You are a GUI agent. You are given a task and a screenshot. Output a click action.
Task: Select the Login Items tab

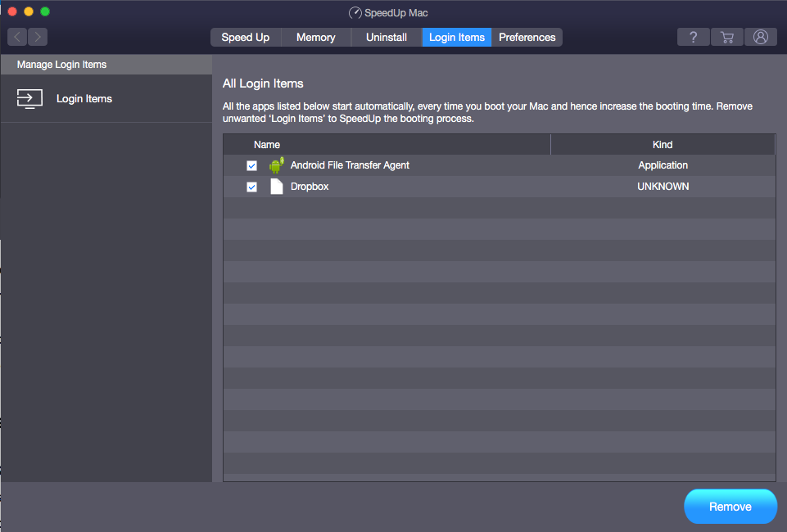[x=456, y=37]
